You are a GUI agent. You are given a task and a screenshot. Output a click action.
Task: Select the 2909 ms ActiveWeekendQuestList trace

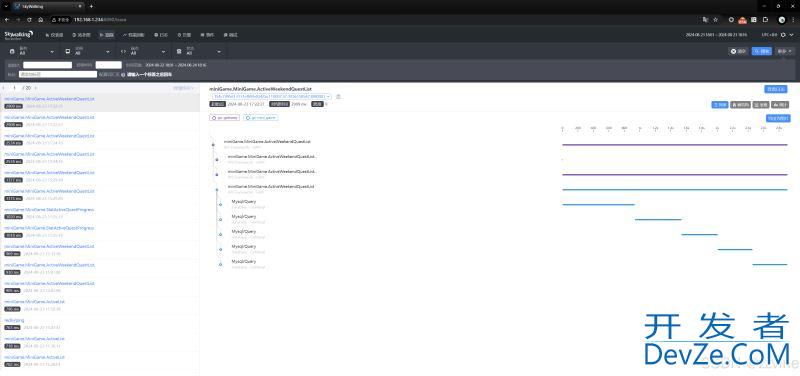[100, 102]
